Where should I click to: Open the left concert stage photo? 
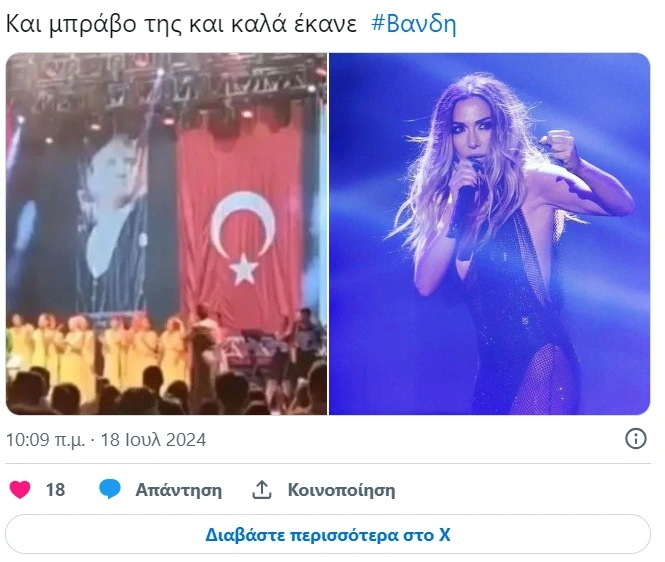pyautogui.click(x=166, y=234)
